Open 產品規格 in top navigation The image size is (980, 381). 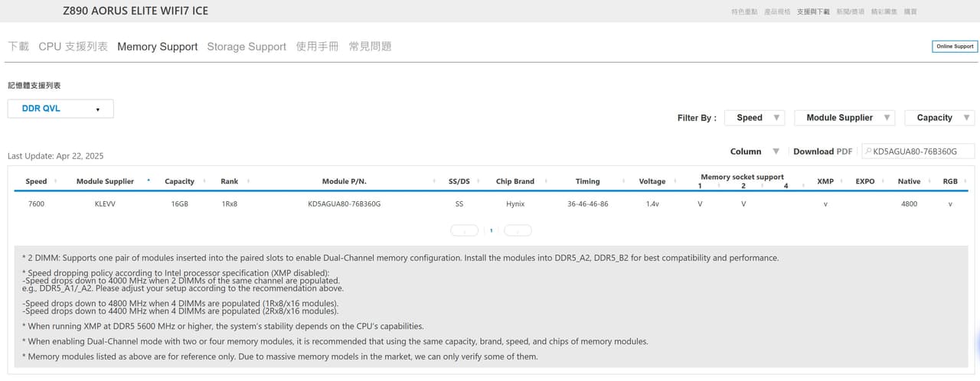click(777, 11)
